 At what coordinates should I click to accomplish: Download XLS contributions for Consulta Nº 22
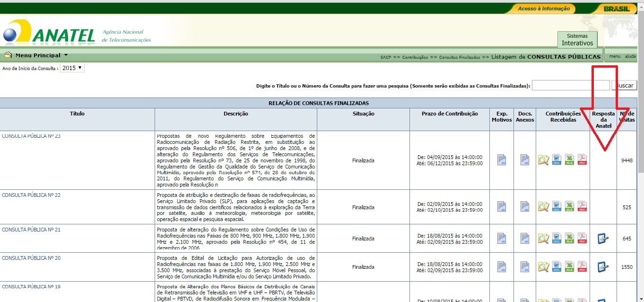[x=569, y=206]
